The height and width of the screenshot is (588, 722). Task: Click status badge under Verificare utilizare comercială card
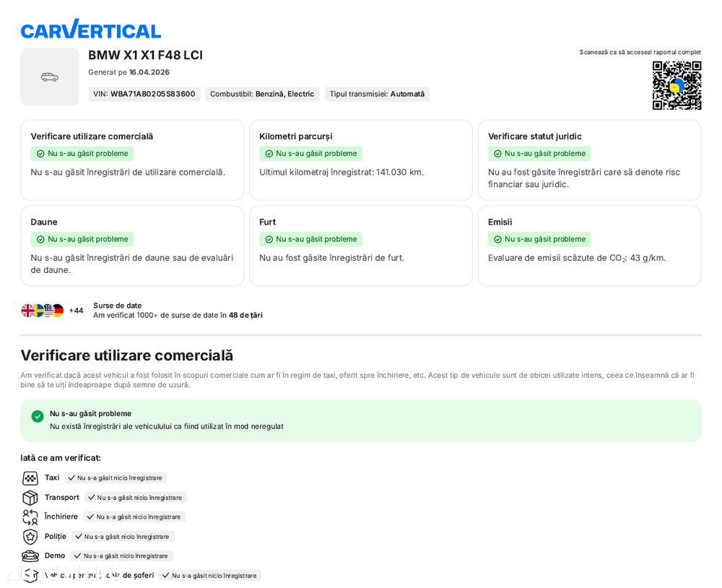(82, 153)
